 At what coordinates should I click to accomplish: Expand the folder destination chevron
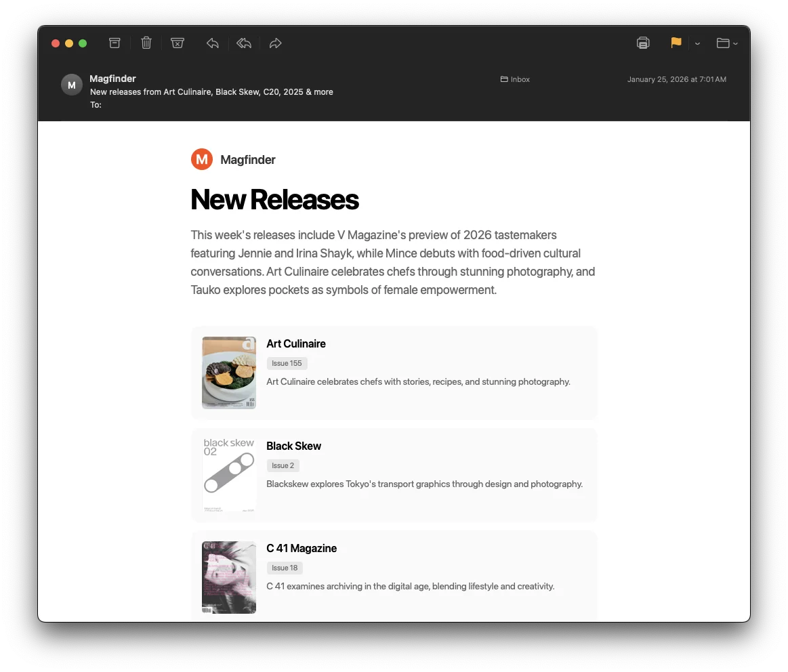[x=737, y=43]
